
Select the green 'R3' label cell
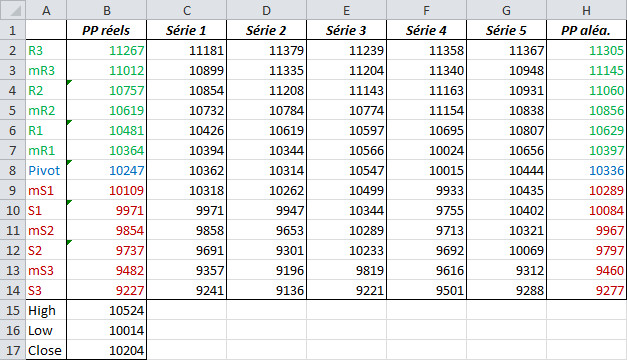pos(46,50)
